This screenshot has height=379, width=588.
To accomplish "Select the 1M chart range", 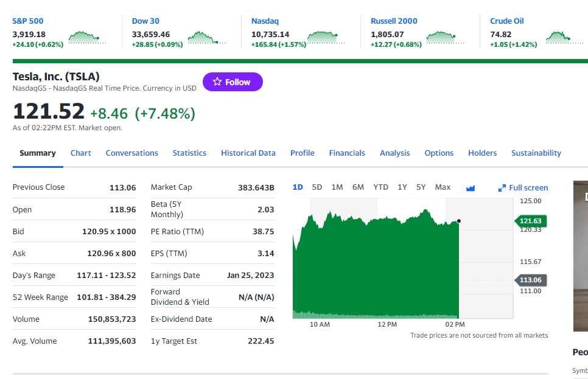I will pos(337,187).
